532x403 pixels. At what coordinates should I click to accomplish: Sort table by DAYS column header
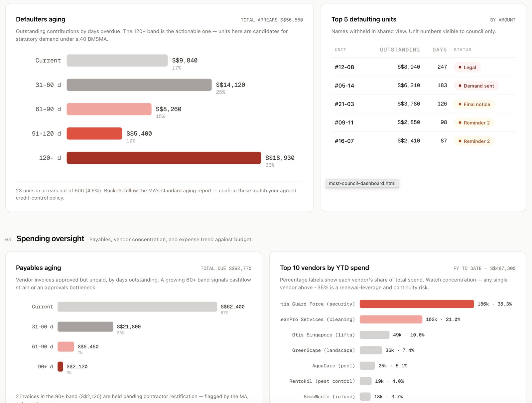point(440,50)
